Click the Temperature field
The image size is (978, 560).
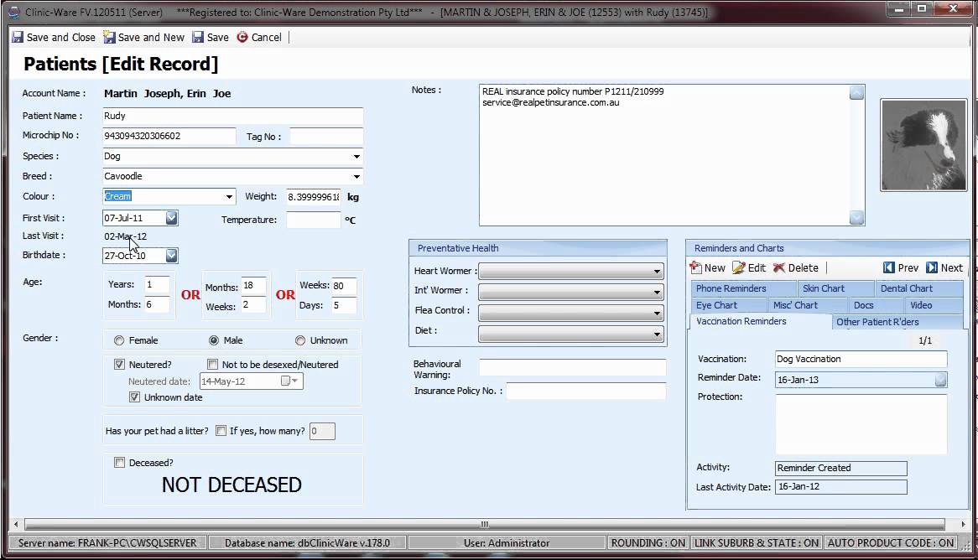[313, 220]
